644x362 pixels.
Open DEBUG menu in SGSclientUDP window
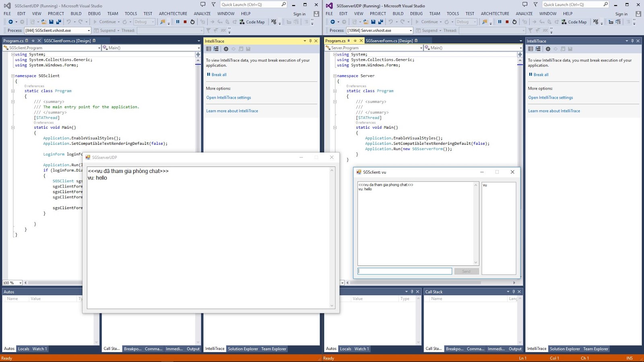pyautogui.click(x=94, y=14)
